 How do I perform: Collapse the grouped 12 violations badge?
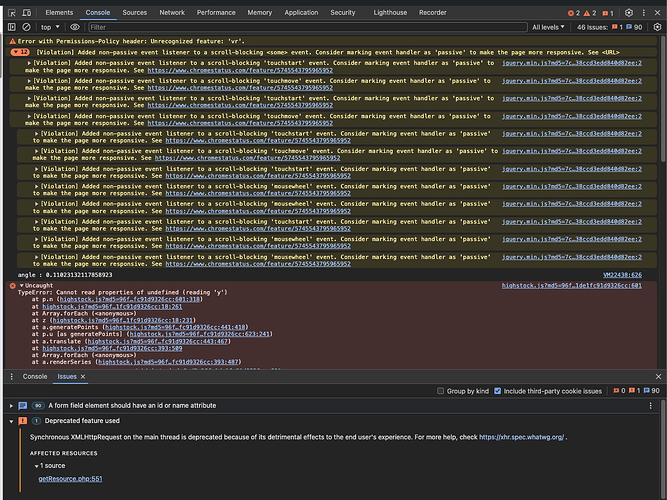(x=20, y=52)
